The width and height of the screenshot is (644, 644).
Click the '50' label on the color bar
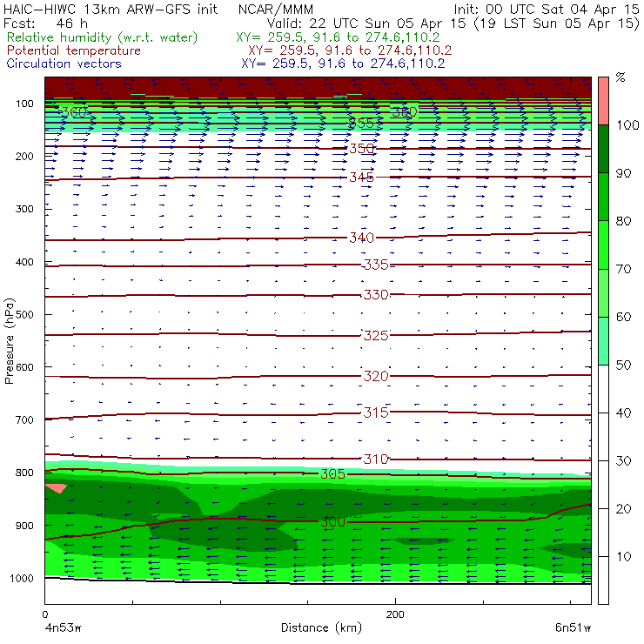(x=623, y=366)
